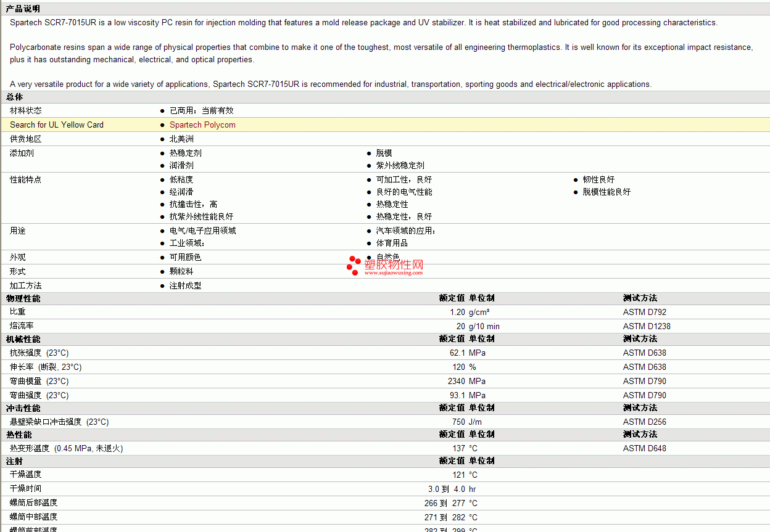Select the appearance value 可用颜色
This screenshot has width=770, height=532.
[x=186, y=257]
